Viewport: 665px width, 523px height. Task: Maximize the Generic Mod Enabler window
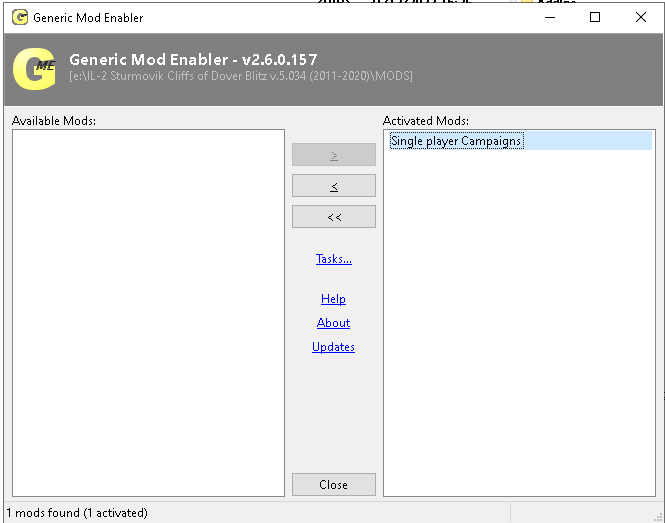pos(595,17)
